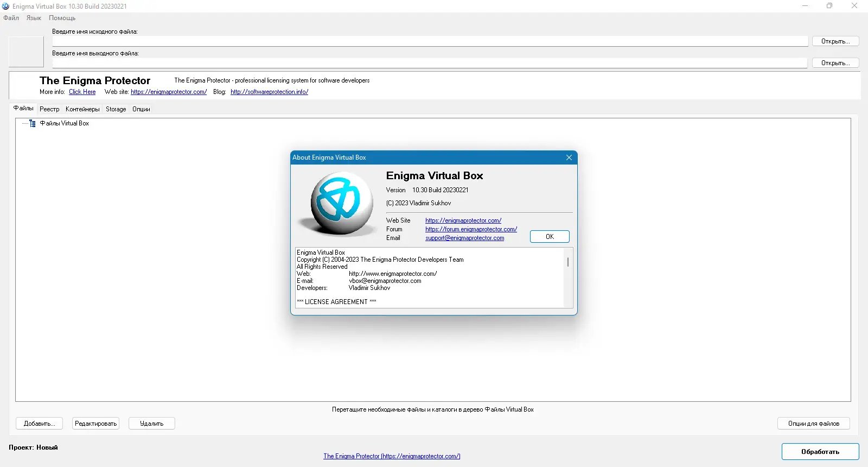The image size is (868, 467).
Task: Click the version 10.30 Build 20230221 text
Action: click(441, 190)
